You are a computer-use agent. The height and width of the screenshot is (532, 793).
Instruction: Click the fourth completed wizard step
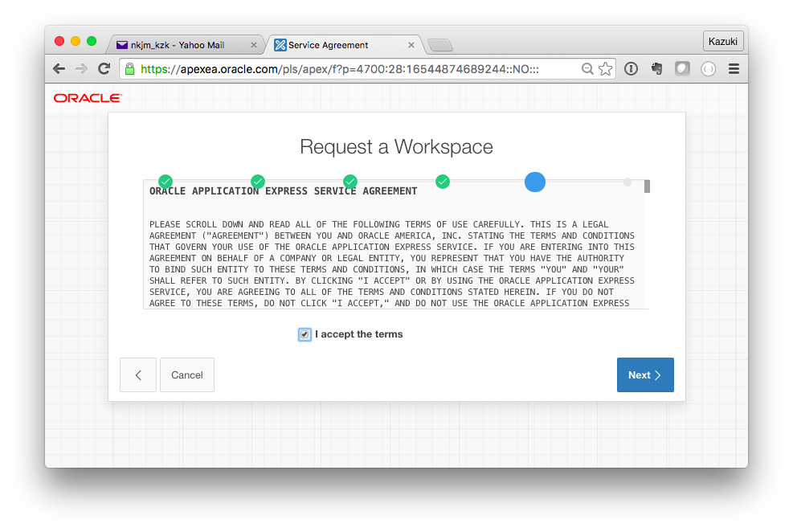coord(443,182)
